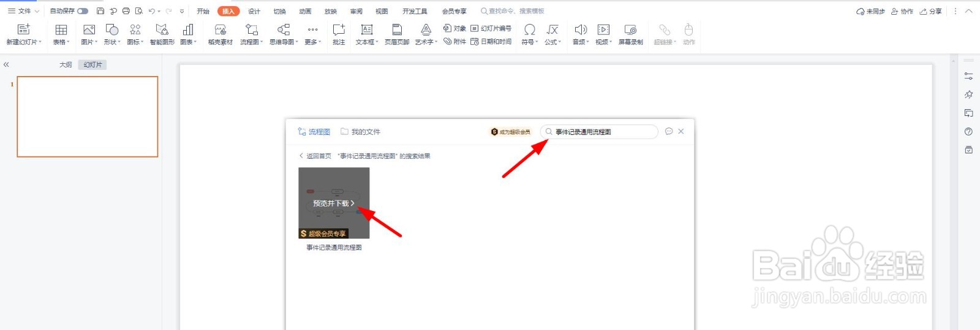The width and height of the screenshot is (980, 330).
Task: Click the 幻灯片编号 slide number button
Action: (491, 28)
